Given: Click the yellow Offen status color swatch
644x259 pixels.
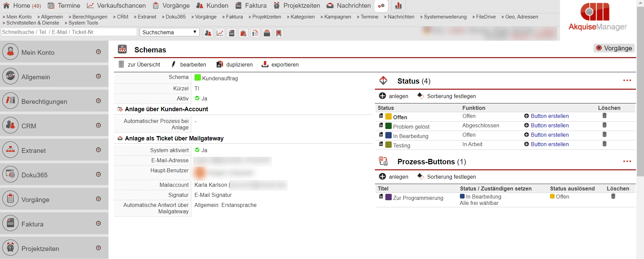Looking at the screenshot, I should tap(388, 117).
